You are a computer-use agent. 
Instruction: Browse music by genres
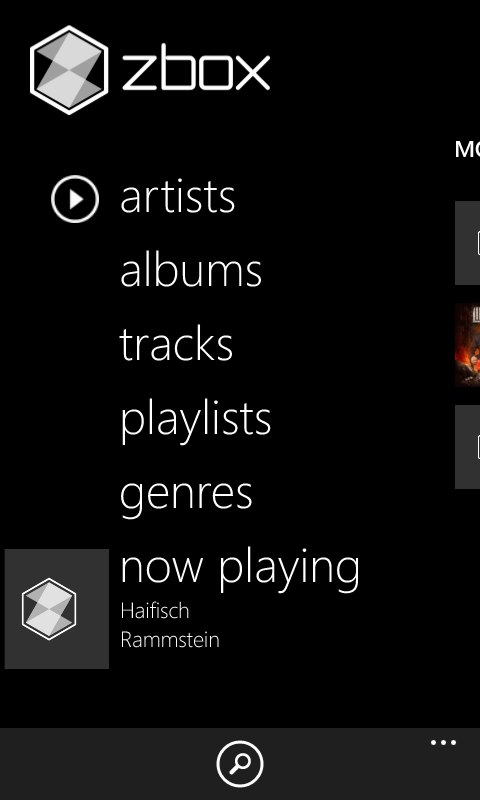point(186,495)
